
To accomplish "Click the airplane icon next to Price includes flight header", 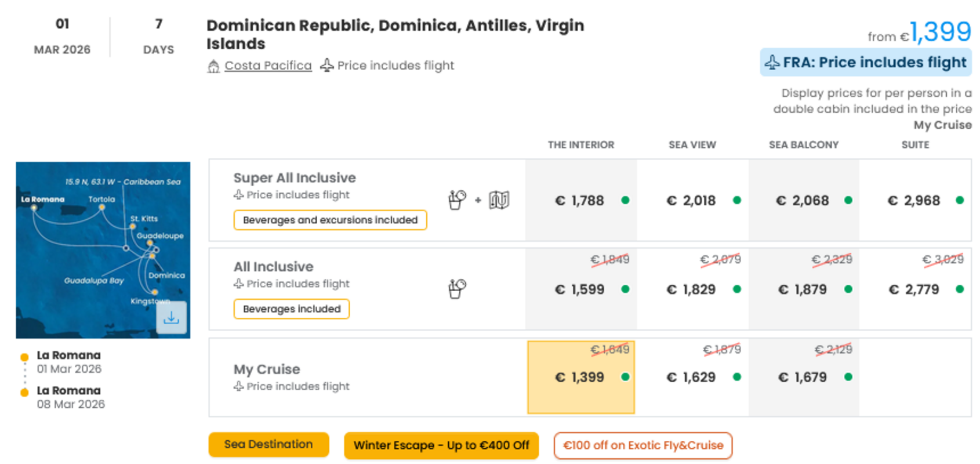I will [x=327, y=65].
